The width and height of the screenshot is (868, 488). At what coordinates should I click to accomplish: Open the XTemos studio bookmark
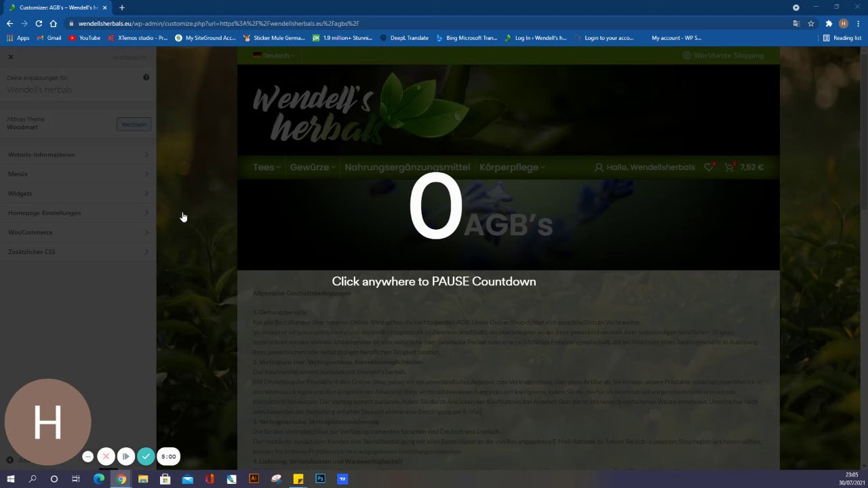(138, 38)
